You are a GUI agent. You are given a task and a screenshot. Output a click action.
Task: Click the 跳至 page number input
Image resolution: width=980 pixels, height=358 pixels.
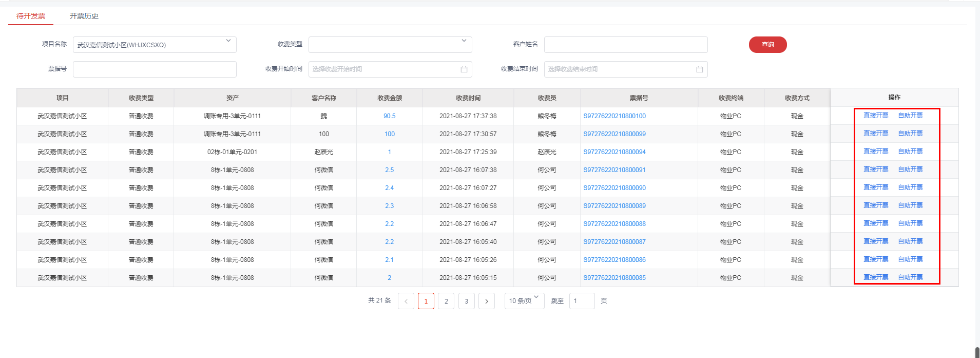pyautogui.click(x=582, y=301)
